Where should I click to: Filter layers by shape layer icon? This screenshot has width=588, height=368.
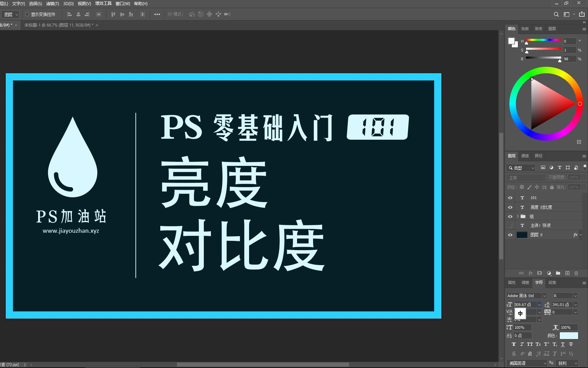[x=568, y=168]
